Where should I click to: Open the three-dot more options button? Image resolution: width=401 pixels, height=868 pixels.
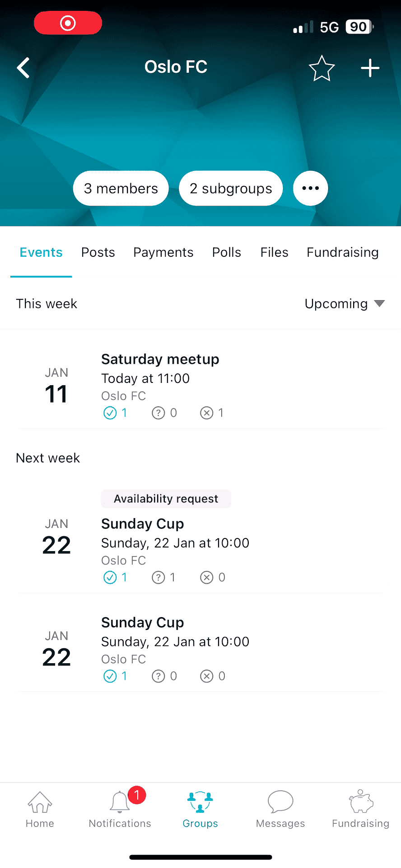(x=310, y=188)
